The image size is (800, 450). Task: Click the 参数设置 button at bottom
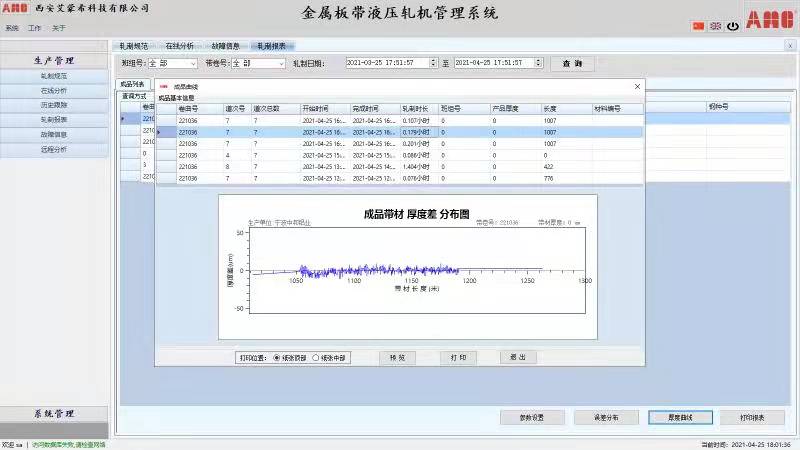click(532, 417)
